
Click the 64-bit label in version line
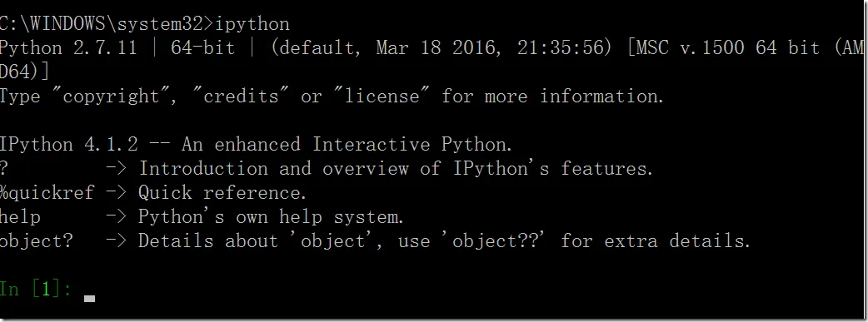point(202,47)
